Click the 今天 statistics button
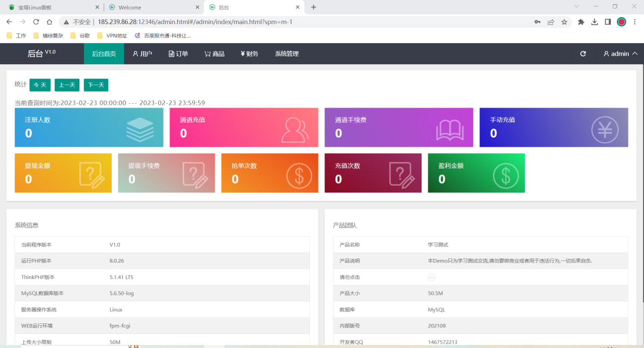Image resolution: width=644 pixels, height=348 pixels. click(x=40, y=85)
